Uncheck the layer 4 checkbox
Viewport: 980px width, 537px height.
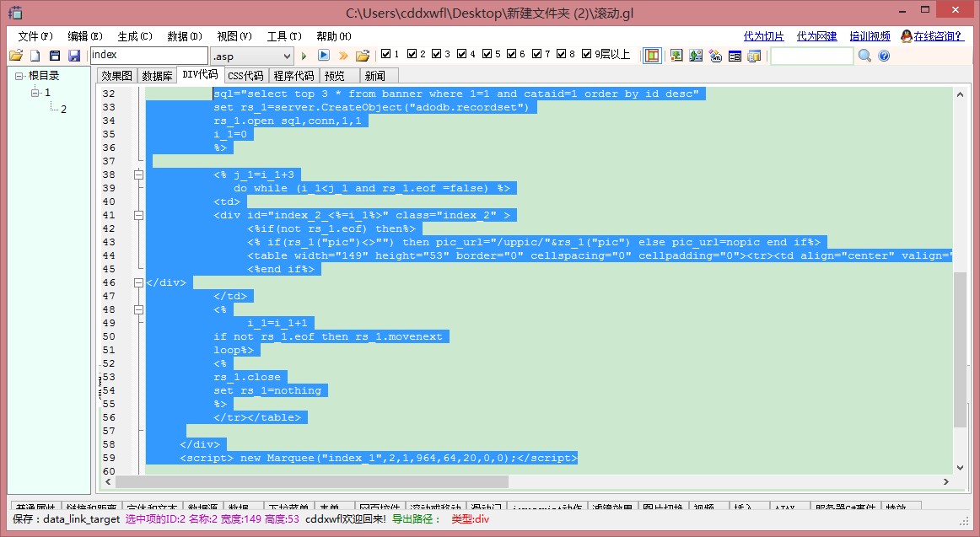point(461,54)
